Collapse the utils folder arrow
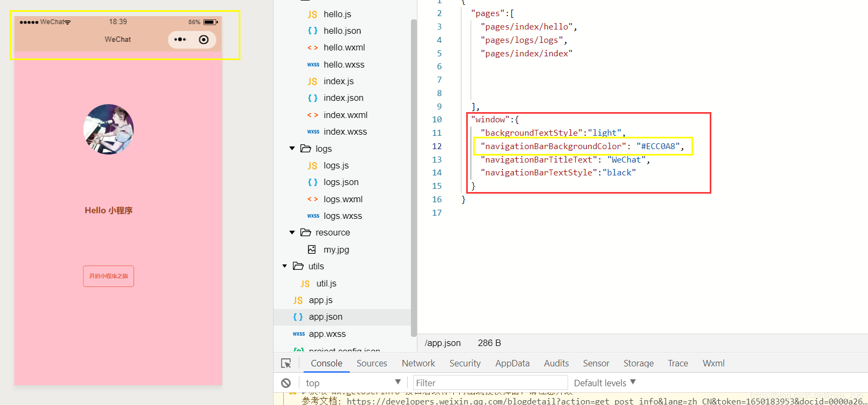The height and width of the screenshot is (405, 868). [285, 266]
